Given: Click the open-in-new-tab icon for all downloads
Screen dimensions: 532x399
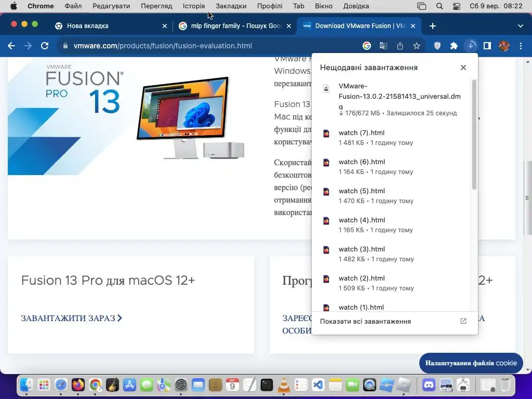Looking at the screenshot, I should 463,321.
